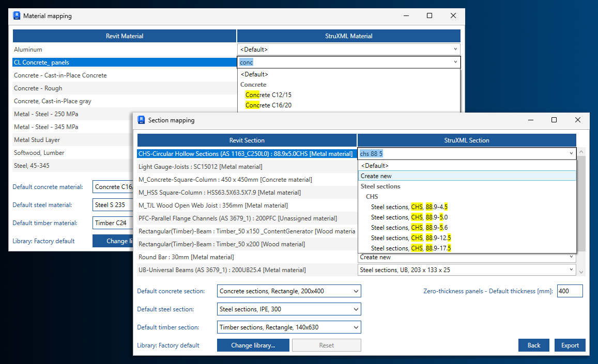The image size is (598, 364).
Task: Open Default steel material 'Steel S 235' dropdown
Action: (113, 204)
